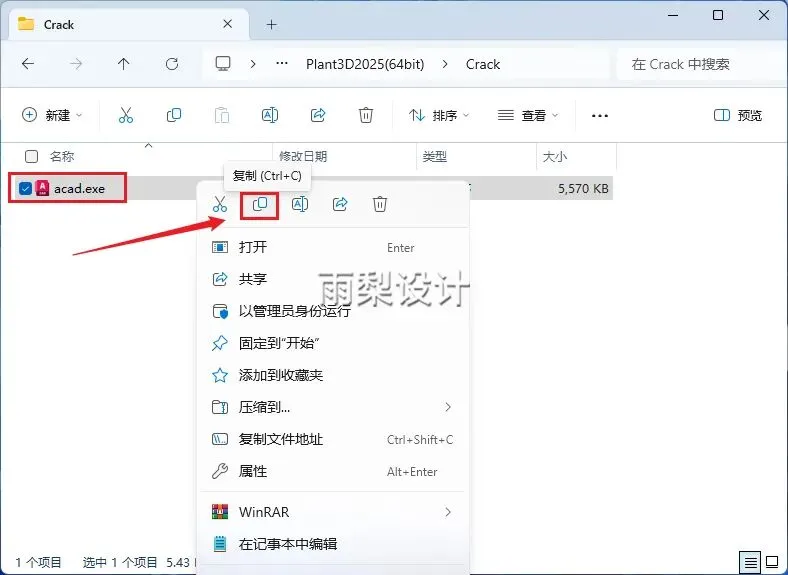
Task: Expand the 压缩到... submenu arrow
Action: [x=448, y=407]
